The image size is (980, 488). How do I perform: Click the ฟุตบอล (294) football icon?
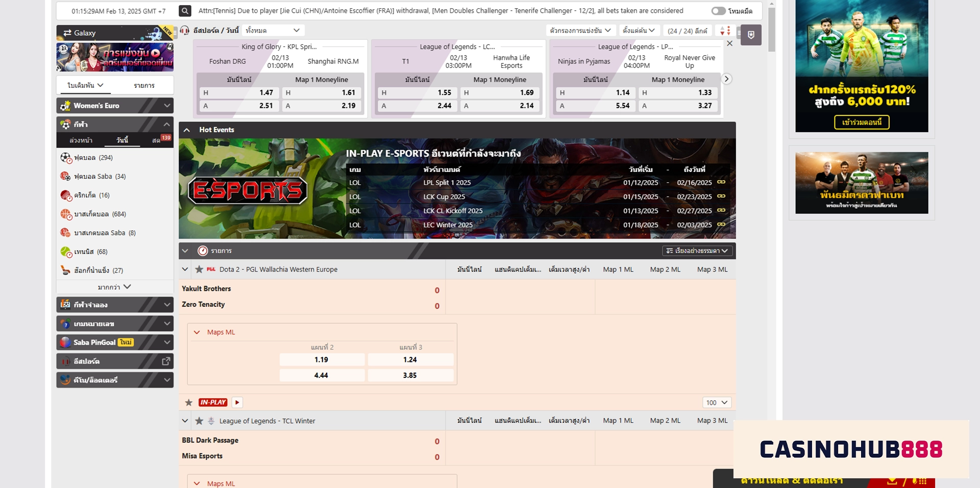tap(65, 158)
